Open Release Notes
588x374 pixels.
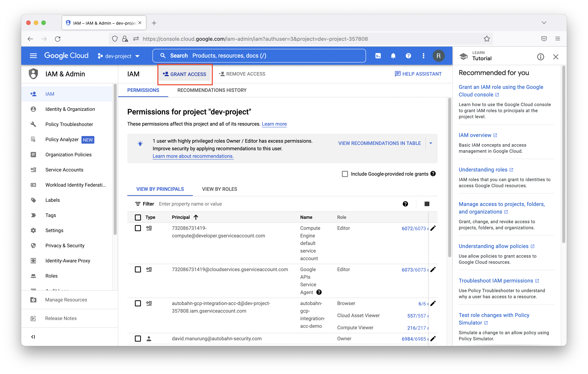pos(70,318)
